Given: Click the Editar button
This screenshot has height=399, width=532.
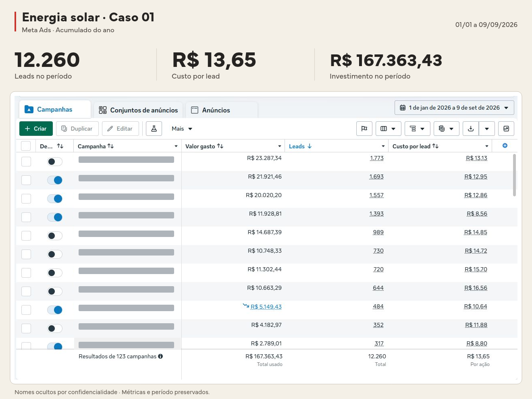Looking at the screenshot, I should click(121, 129).
